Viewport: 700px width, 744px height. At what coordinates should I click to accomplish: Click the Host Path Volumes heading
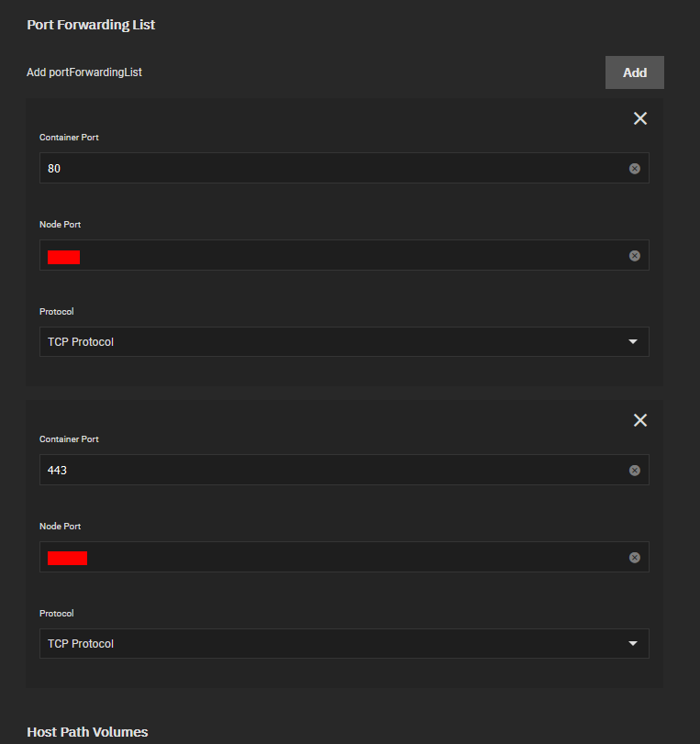pyautogui.click(x=87, y=732)
